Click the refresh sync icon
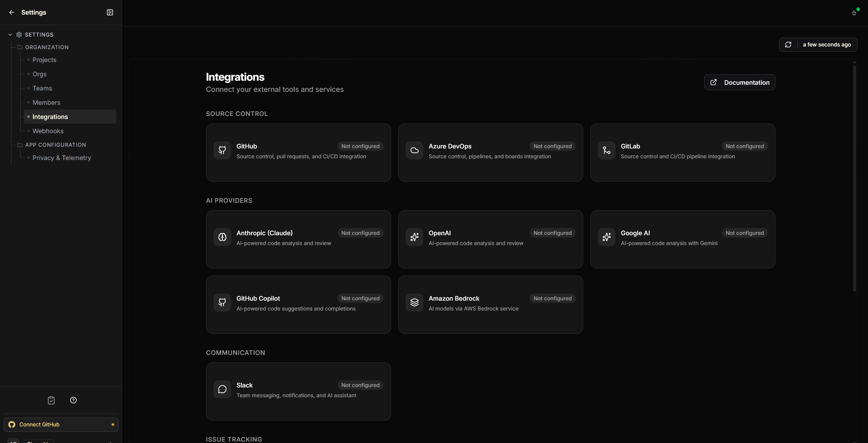The width and height of the screenshot is (868, 443). coord(788,45)
